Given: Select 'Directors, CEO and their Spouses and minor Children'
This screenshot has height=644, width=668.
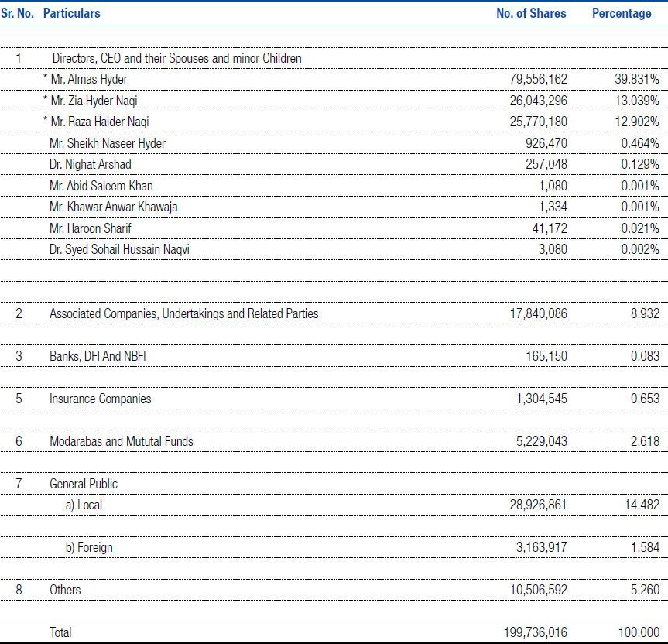Looking at the screenshot, I should click(176, 58).
